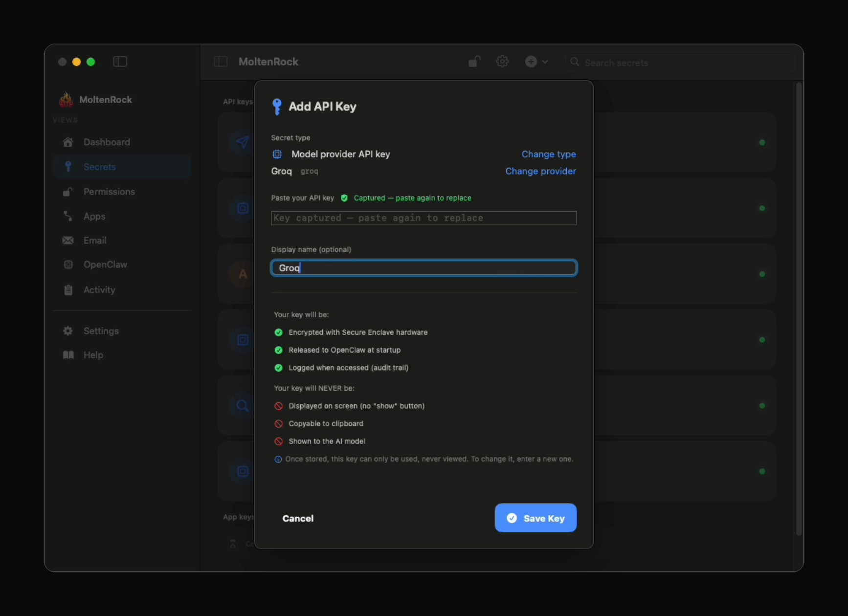This screenshot has height=616, width=848.
Task: Click the Change provider link
Action: 540,171
